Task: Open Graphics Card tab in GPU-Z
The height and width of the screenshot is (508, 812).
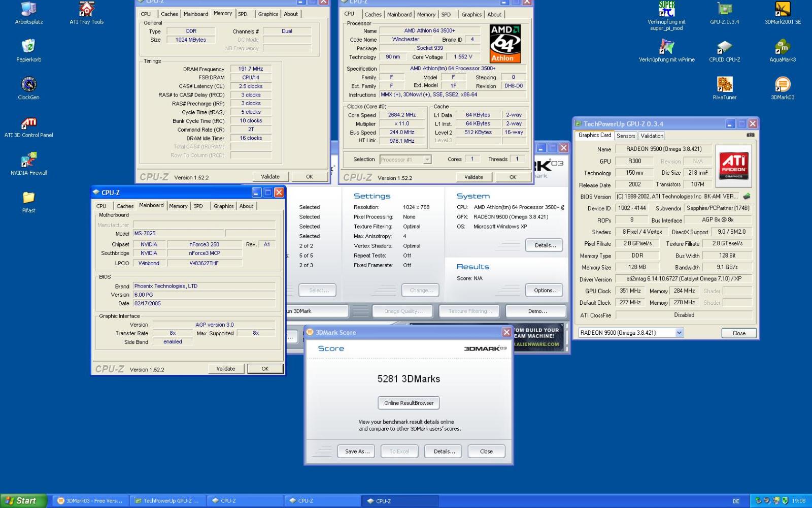Action: click(595, 135)
